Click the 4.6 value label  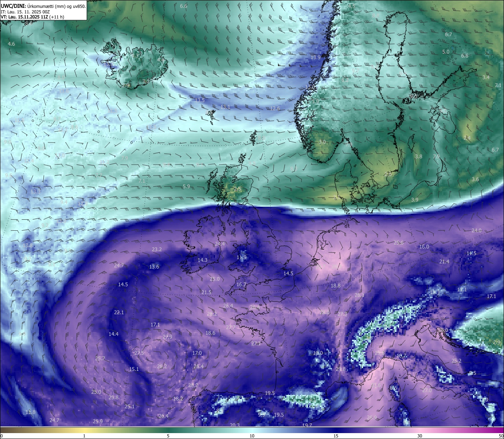coord(11,44)
